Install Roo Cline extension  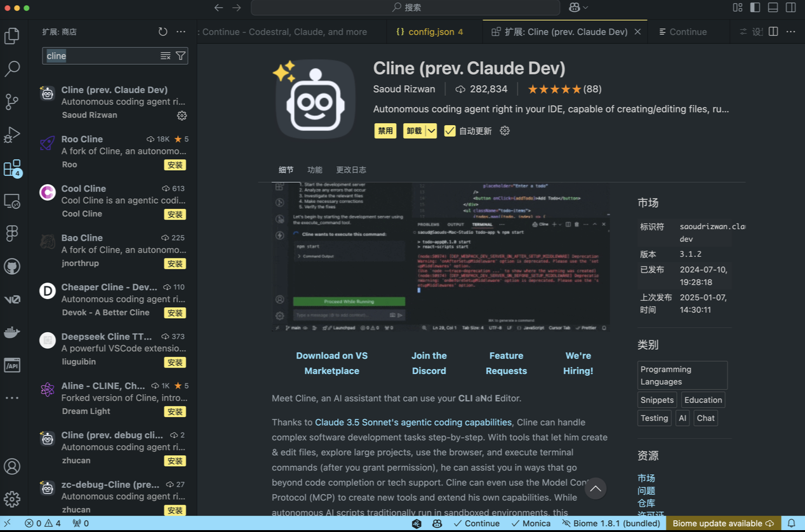175,165
